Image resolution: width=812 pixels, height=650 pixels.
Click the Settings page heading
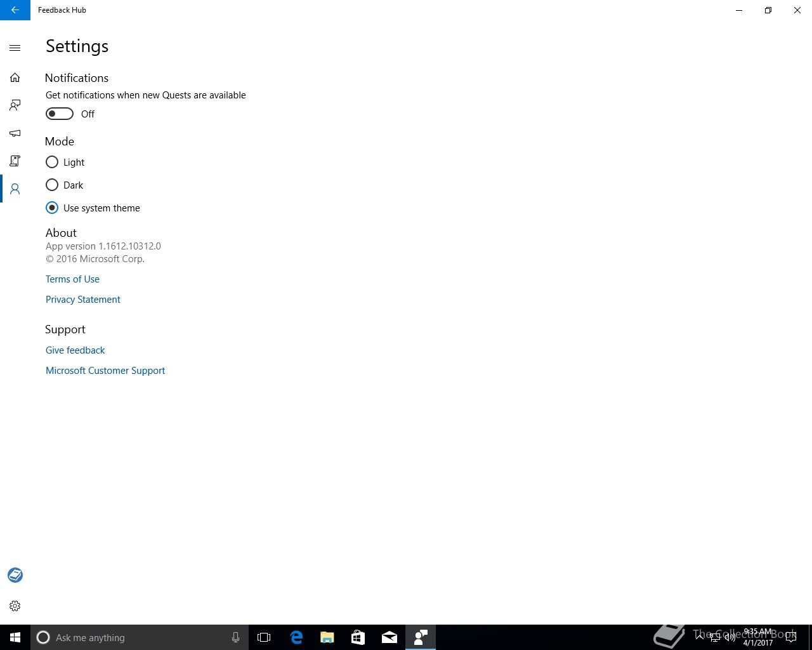point(77,46)
